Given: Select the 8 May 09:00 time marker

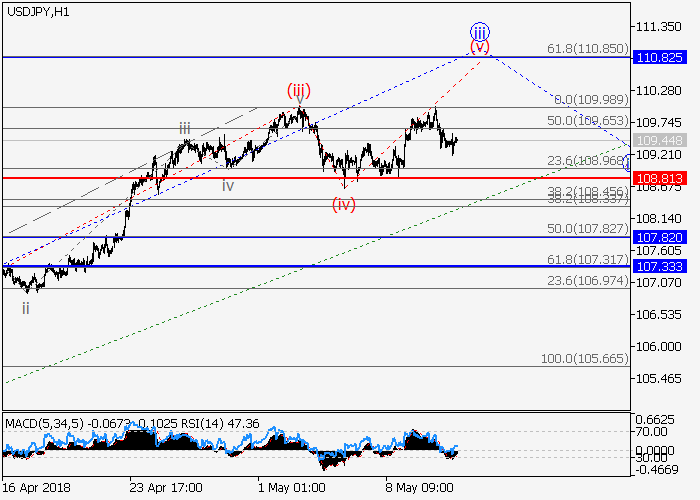Looking at the screenshot, I should point(420,487).
